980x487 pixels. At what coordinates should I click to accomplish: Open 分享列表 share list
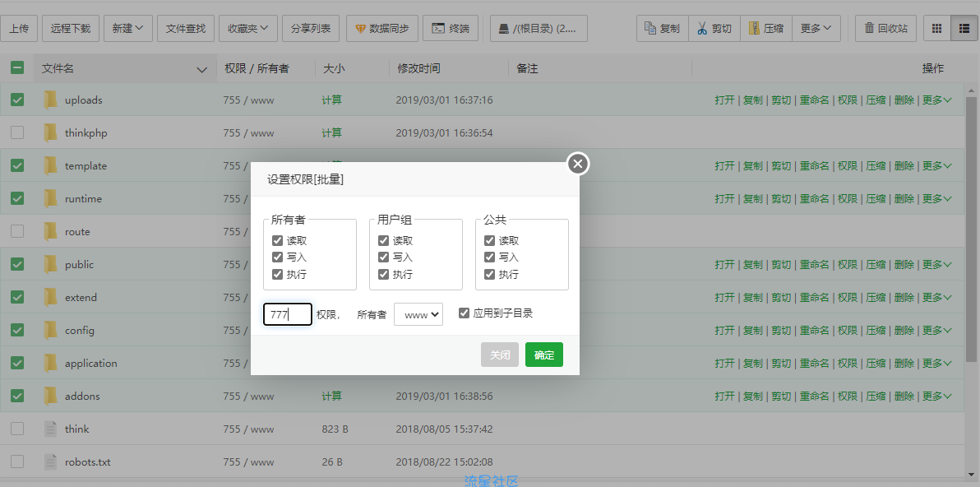(x=311, y=28)
